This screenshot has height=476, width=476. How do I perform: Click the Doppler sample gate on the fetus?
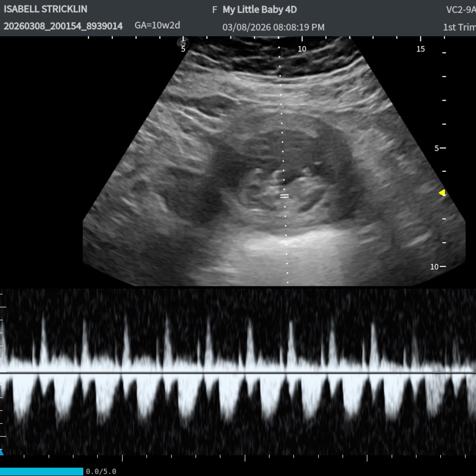285,196
